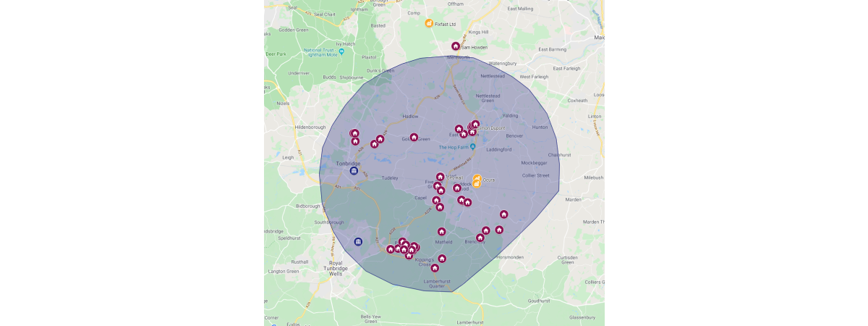The height and width of the screenshot is (326, 868).
Task: Select the Sam Howden house marker
Action: [456, 46]
